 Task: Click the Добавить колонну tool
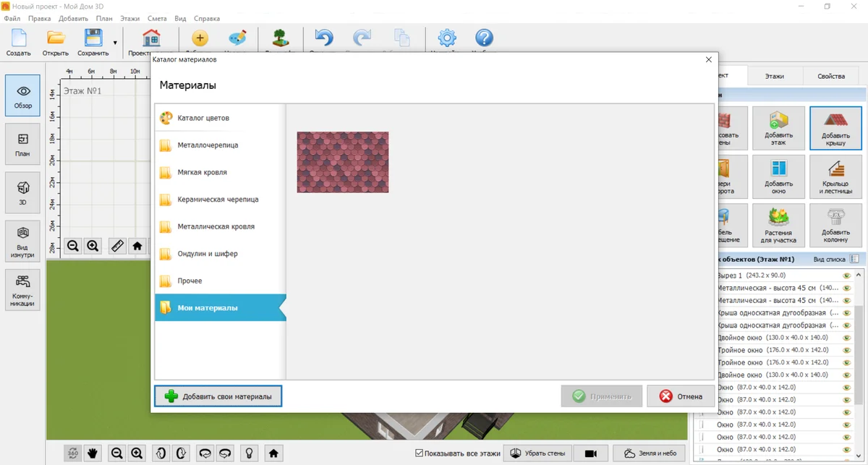coord(835,225)
